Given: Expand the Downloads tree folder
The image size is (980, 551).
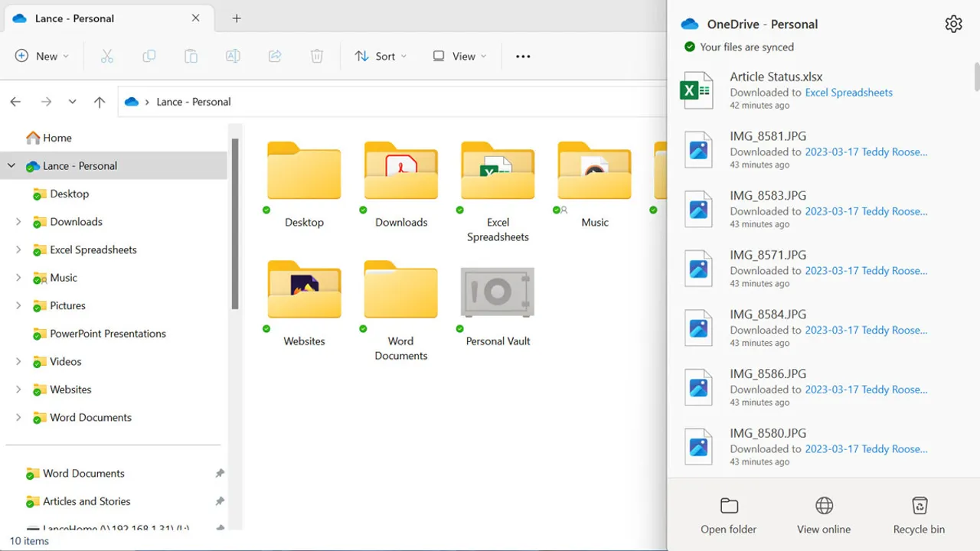Looking at the screenshot, I should 18,222.
